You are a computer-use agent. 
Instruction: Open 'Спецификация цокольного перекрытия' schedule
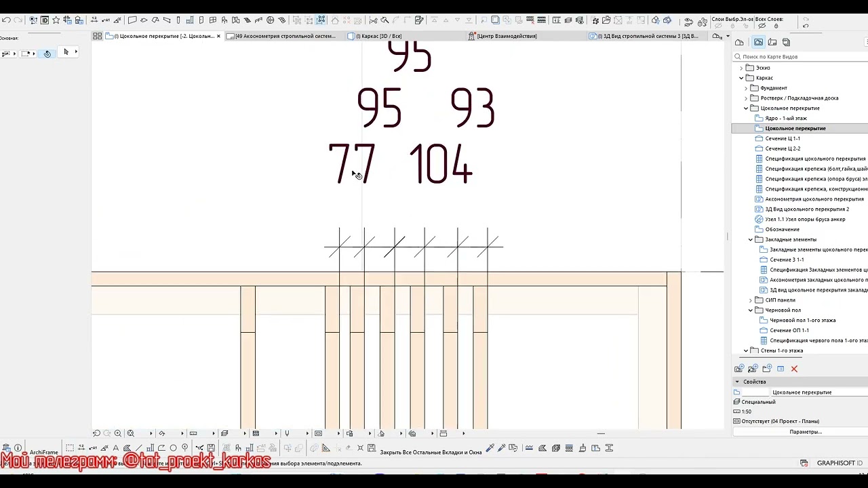815,159
